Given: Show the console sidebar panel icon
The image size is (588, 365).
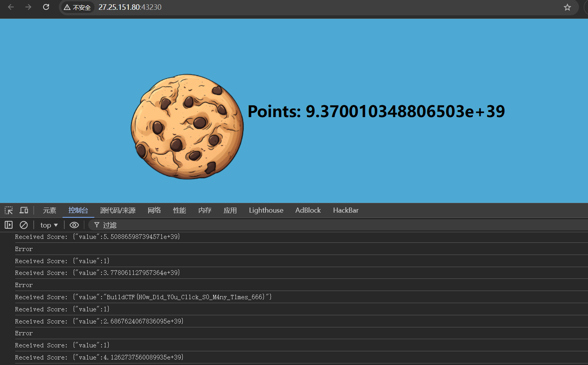Looking at the screenshot, I should [x=9, y=225].
